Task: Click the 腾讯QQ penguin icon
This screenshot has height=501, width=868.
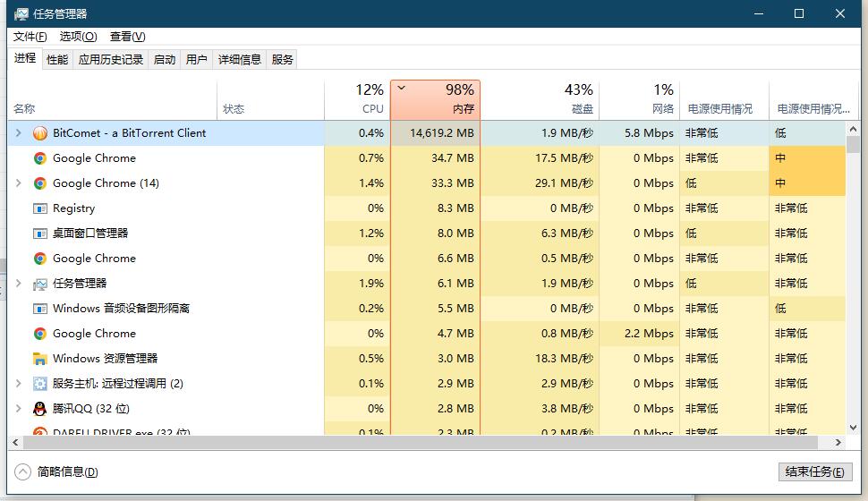Action: 40,409
